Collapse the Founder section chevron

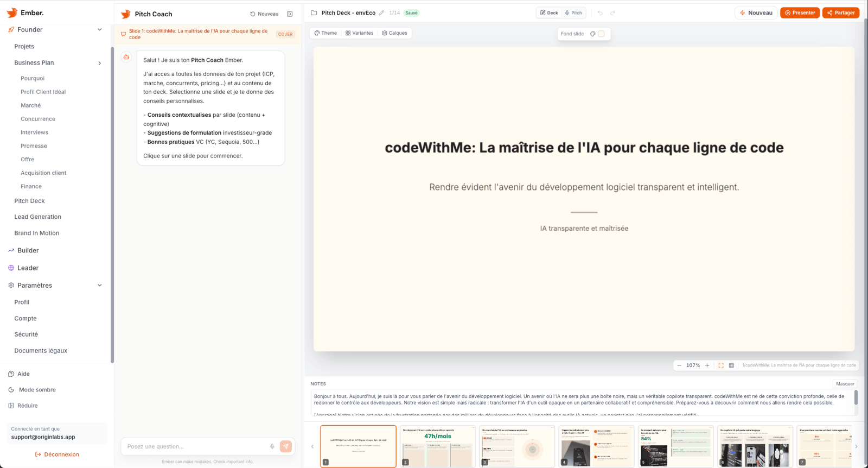pos(99,30)
